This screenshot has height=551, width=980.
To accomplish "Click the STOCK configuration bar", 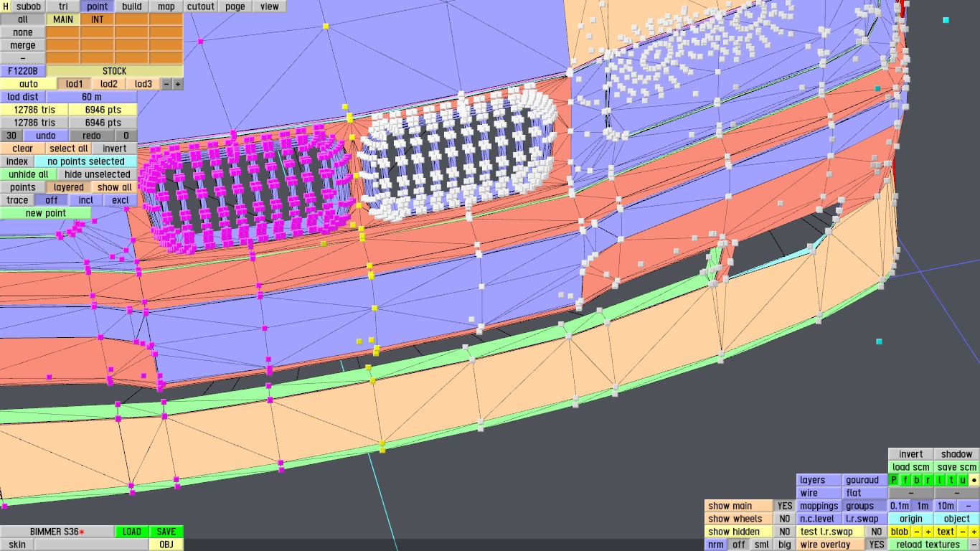I will 115,71.
